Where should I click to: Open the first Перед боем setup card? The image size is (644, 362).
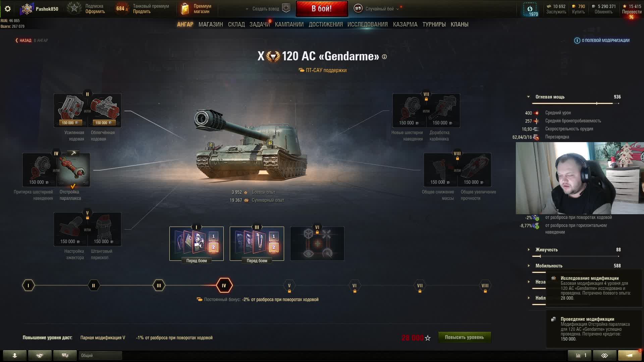tap(197, 244)
